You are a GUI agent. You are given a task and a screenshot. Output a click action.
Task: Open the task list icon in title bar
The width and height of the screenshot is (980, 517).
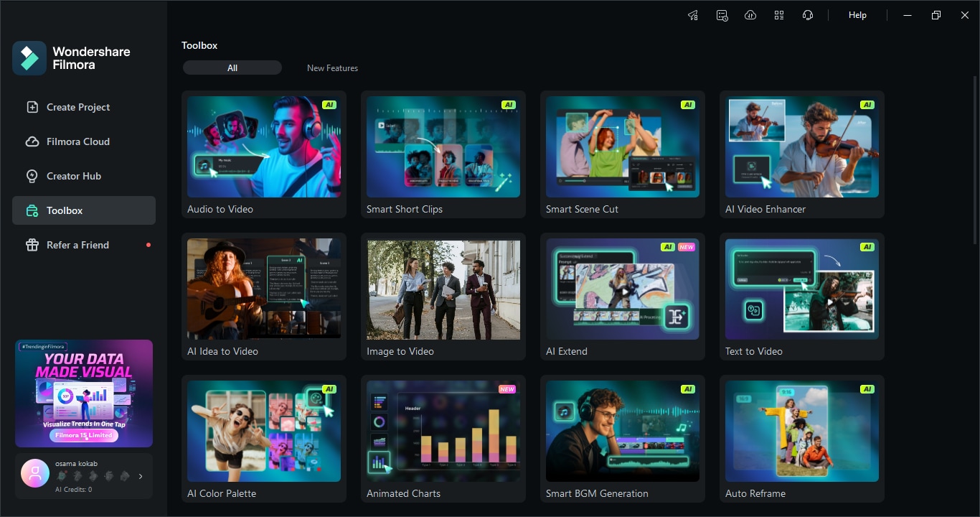pyautogui.click(x=722, y=15)
